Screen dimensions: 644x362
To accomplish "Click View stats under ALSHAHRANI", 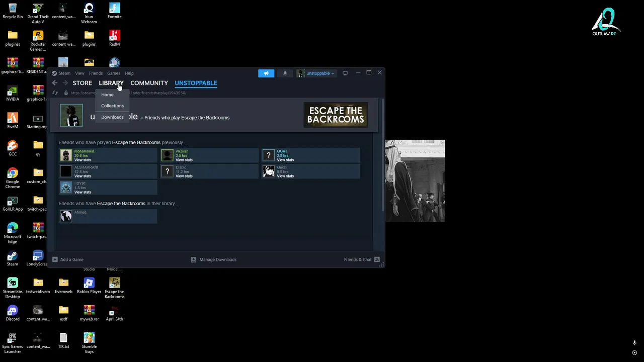I will [x=83, y=176].
